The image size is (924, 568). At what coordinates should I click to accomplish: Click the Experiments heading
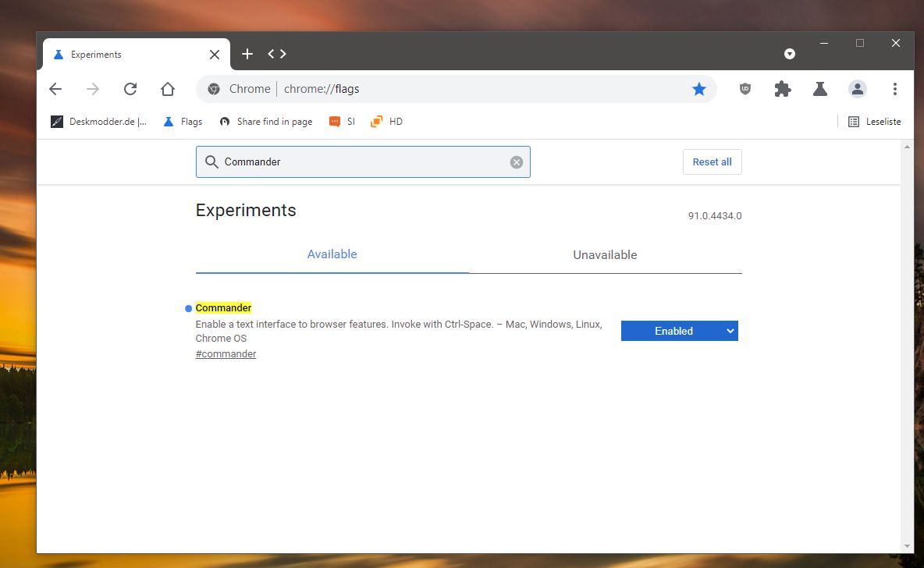point(246,211)
